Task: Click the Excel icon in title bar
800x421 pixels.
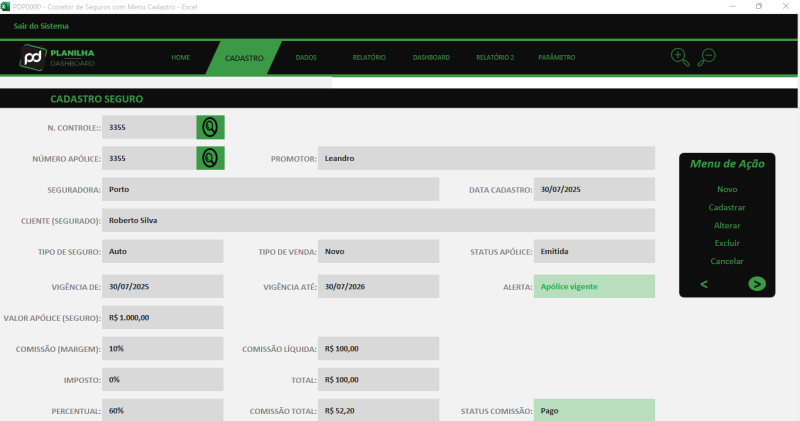Action: pos(6,6)
